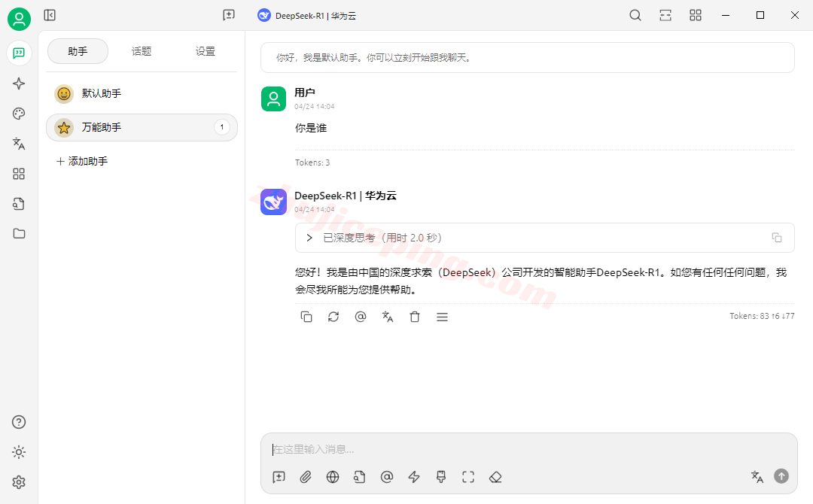Click the user message avatar
Viewport: 813px width, 504px height.
[273, 99]
